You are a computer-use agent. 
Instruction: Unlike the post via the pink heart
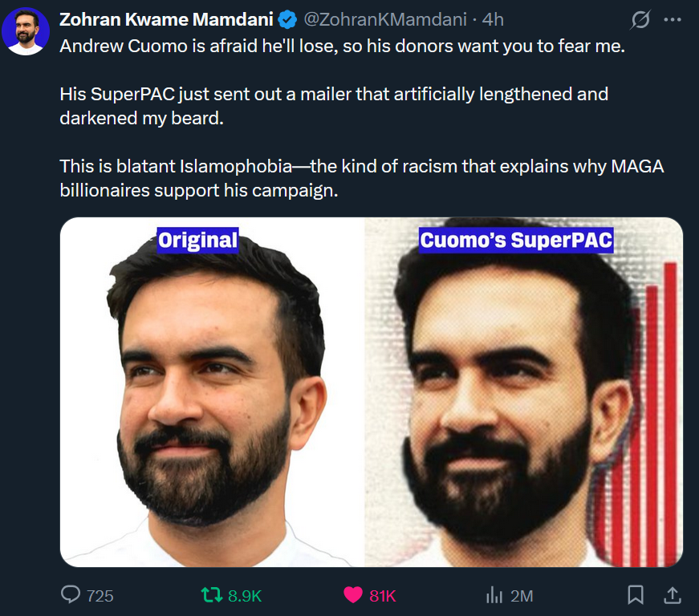(x=352, y=594)
